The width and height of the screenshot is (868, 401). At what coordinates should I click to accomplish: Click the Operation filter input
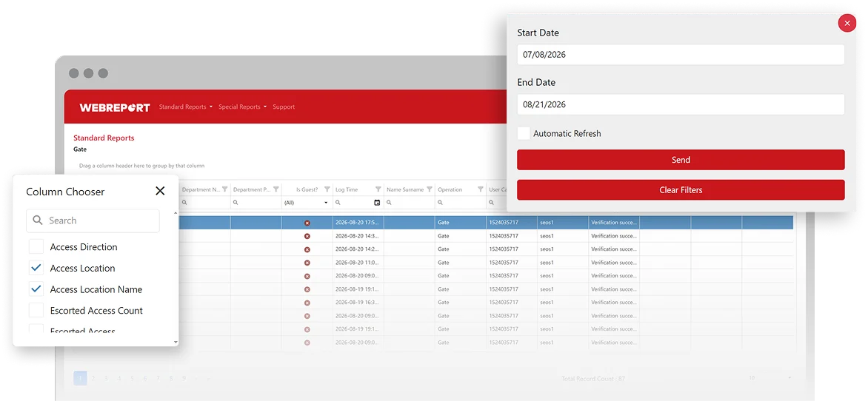click(x=461, y=203)
